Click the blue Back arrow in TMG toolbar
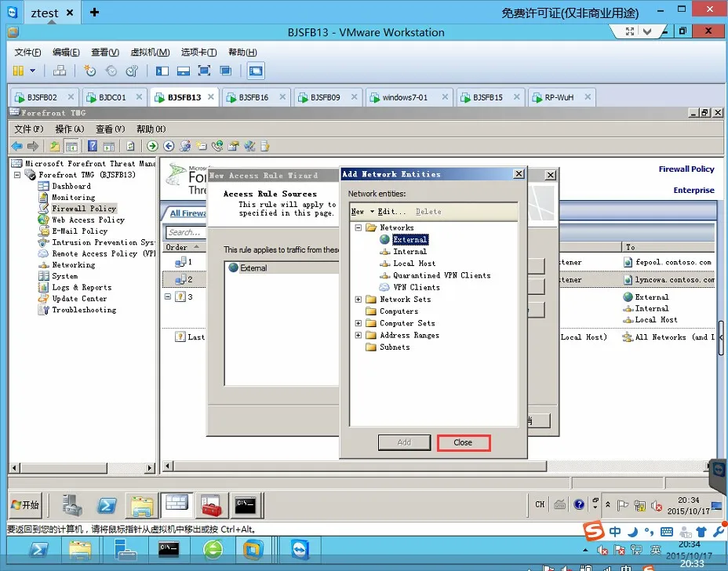The width and height of the screenshot is (728, 571). pyautogui.click(x=17, y=146)
